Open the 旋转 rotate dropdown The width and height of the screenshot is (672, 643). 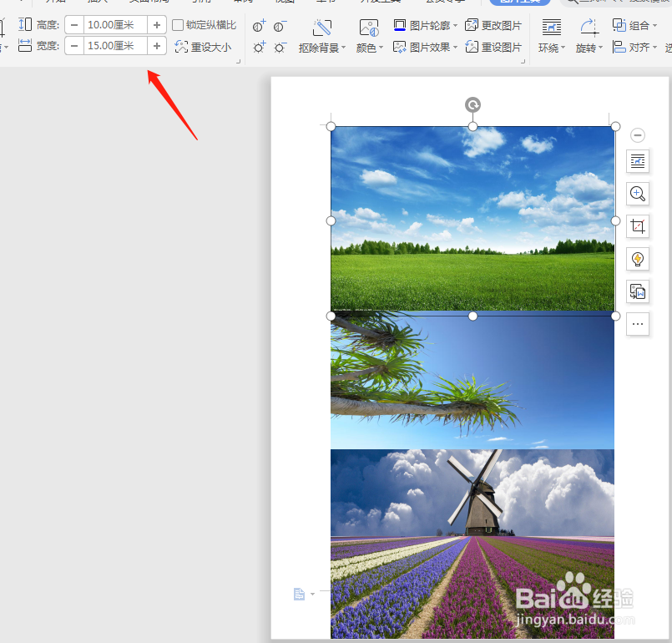[601, 47]
